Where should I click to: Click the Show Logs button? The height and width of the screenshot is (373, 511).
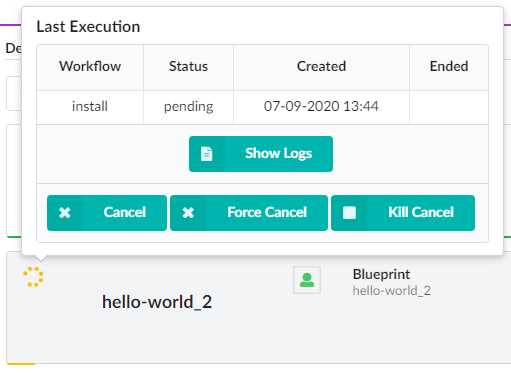point(261,154)
